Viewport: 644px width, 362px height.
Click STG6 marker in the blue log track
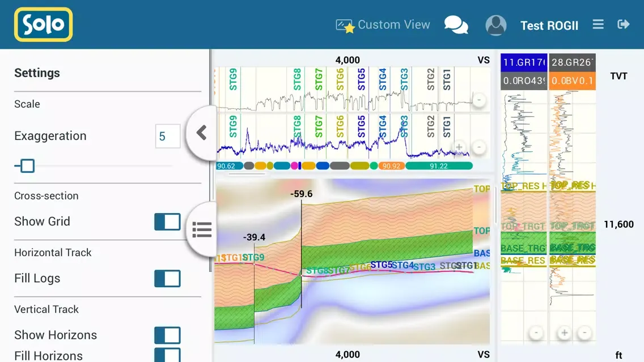(340, 126)
